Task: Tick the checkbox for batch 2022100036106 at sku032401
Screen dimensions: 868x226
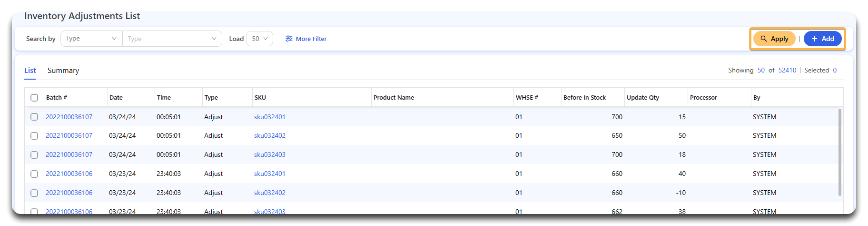Action: [34, 174]
